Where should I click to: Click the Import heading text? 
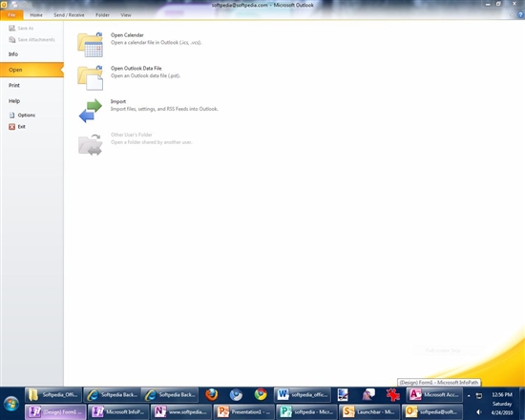click(118, 101)
